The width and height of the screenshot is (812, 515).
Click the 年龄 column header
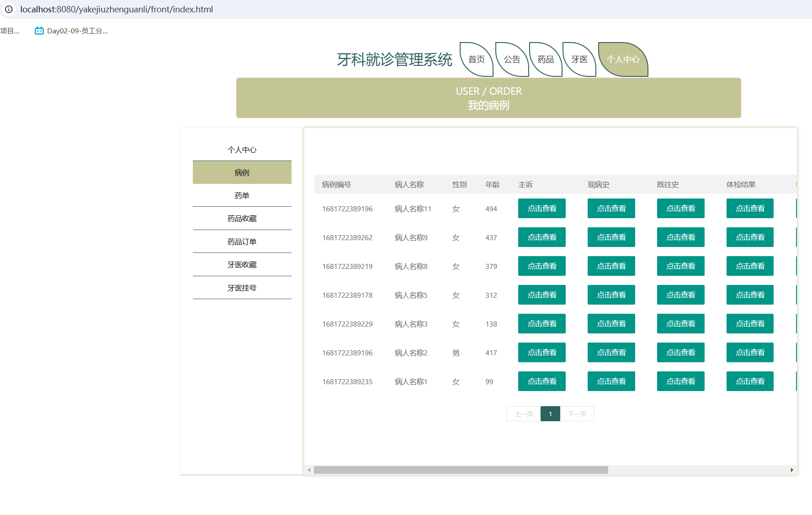tap(493, 185)
